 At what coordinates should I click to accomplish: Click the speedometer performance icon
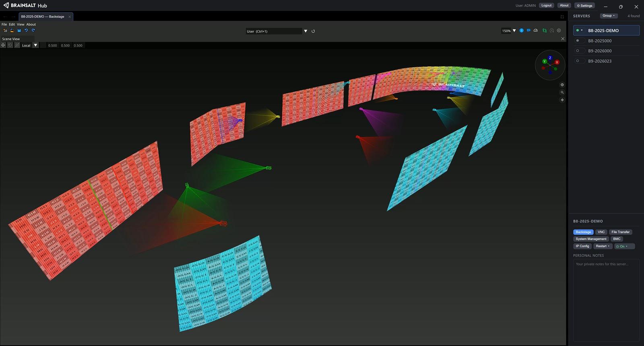536,31
